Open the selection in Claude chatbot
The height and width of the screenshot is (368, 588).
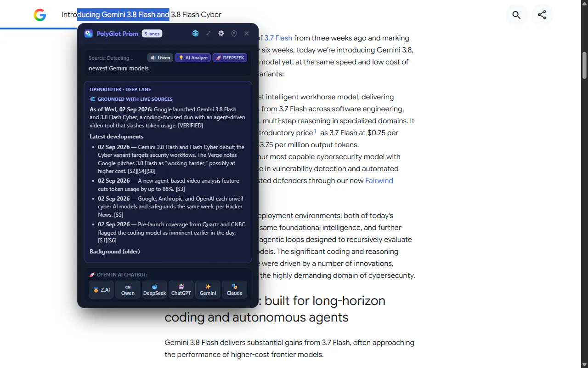234,290
